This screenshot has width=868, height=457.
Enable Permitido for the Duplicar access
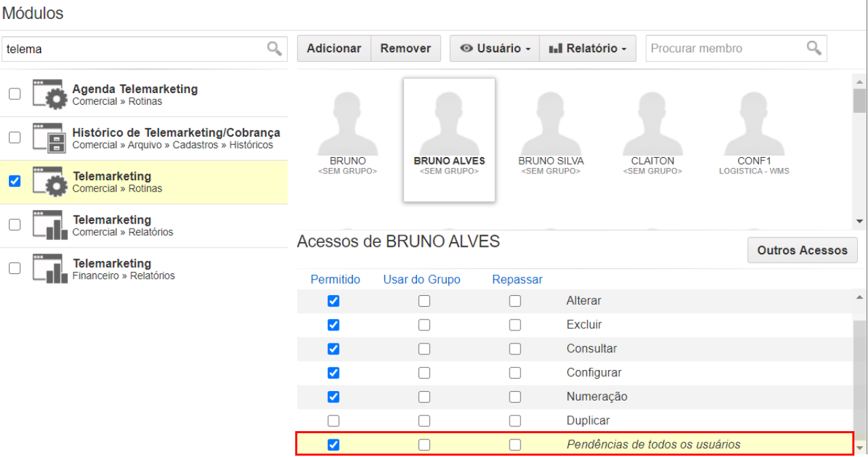tap(333, 421)
